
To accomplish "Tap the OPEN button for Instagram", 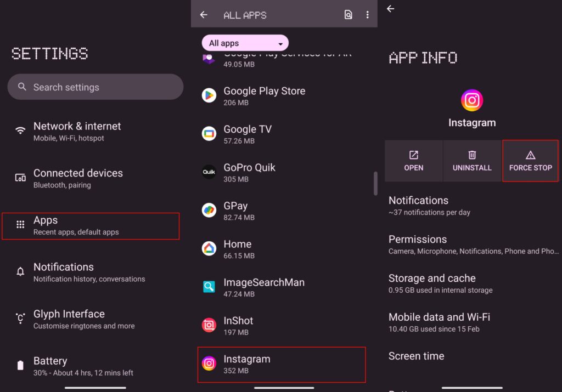I will [x=414, y=161].
